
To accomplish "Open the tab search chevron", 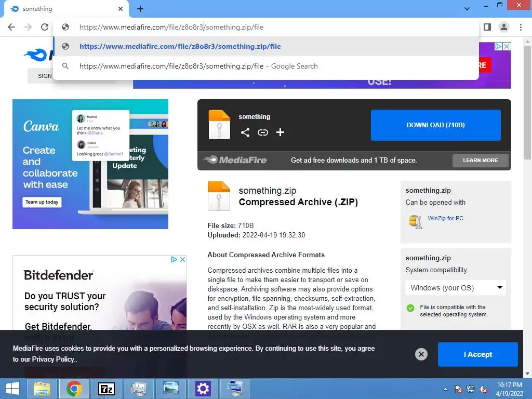I will coord(467,9).
